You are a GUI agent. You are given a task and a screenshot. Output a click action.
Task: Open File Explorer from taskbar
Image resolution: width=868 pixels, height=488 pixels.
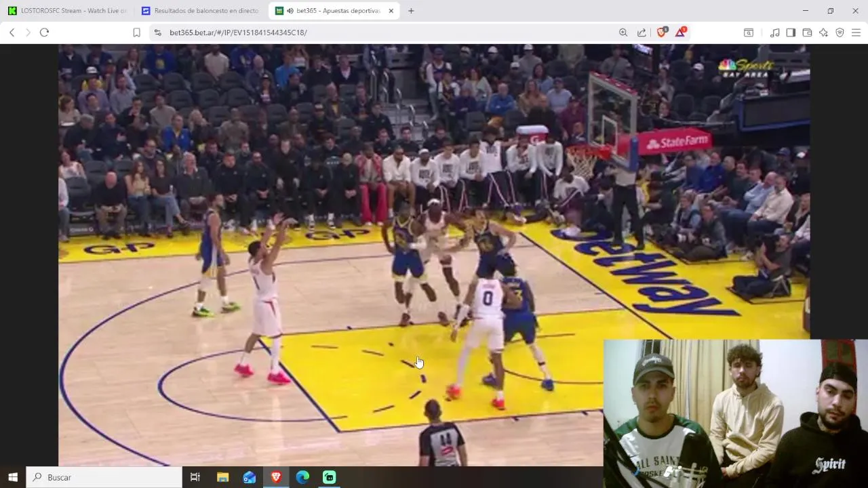(x=222, y=477)
